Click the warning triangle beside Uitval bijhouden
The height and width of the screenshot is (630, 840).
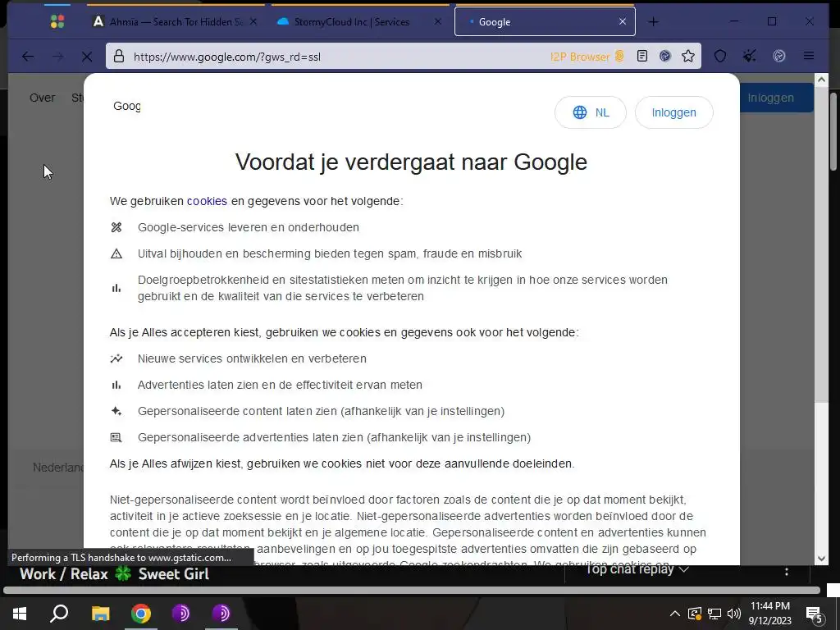click(x=116, y=253)
